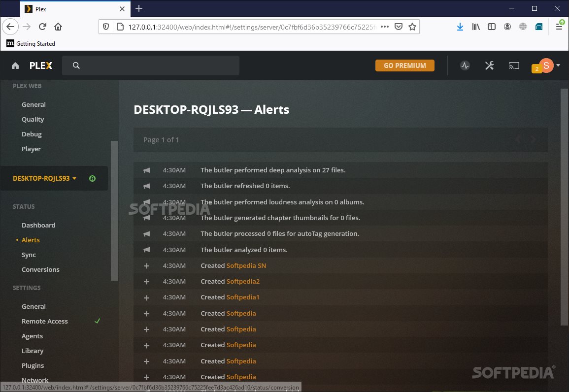Click the sidebar scrollbar thumb
The width and height of the screenshot is (569, 392).
click(114, 211)
